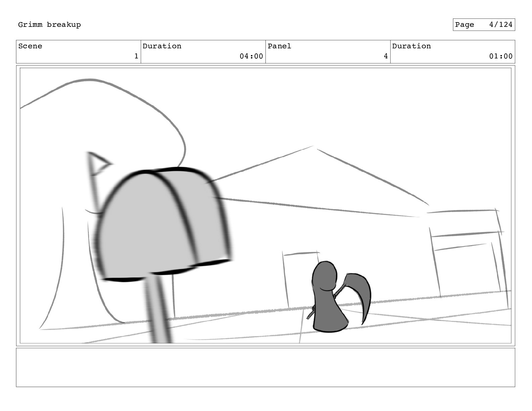Click the panel duration value '01:00'
This screenshot has height=411, width=532.
pos(501,56)
